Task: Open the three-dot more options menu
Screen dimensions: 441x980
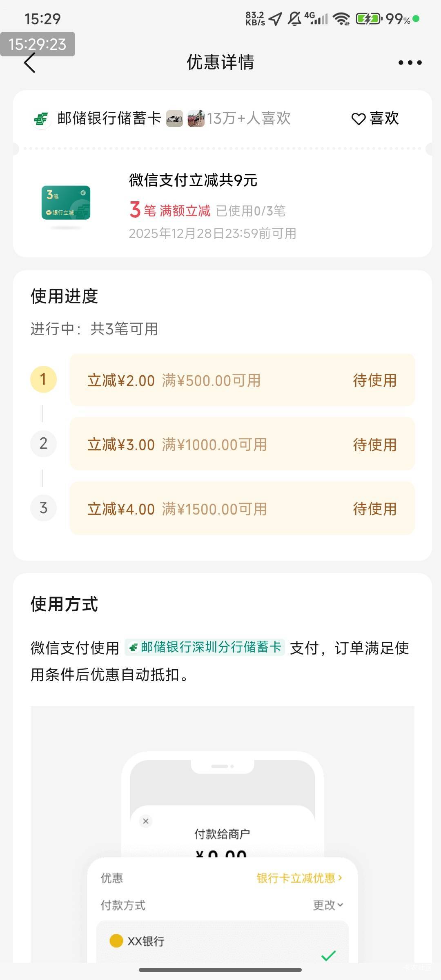Action: pyautogui.click(x=410, y=62)
